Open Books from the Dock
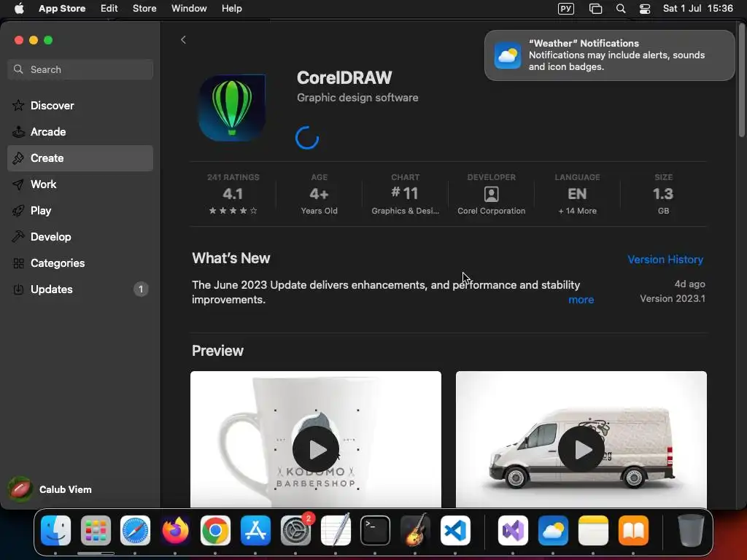The image size is (747, 560). (634, 531)
